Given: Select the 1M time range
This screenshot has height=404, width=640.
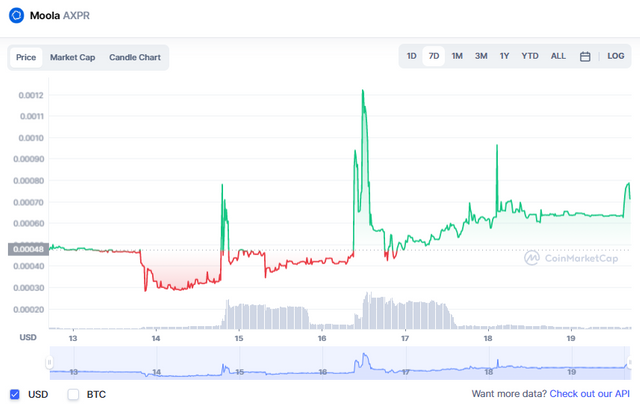Looking at the screenshot, I should click(457, 56).
